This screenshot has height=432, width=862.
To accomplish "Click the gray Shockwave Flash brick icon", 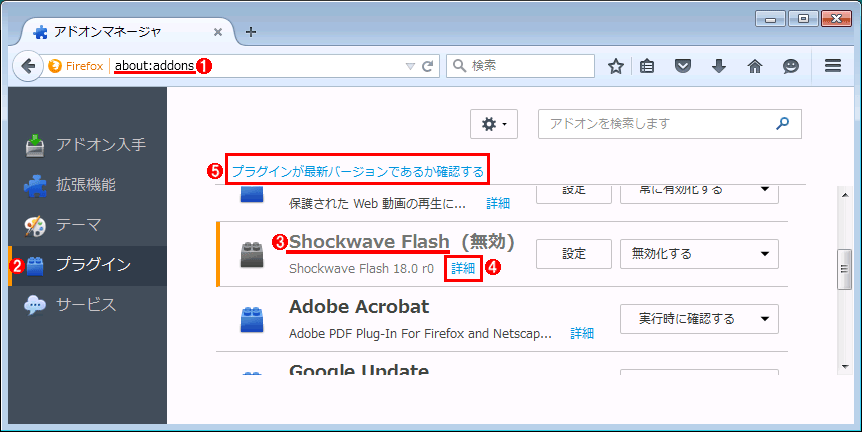I will coord(252,254).
